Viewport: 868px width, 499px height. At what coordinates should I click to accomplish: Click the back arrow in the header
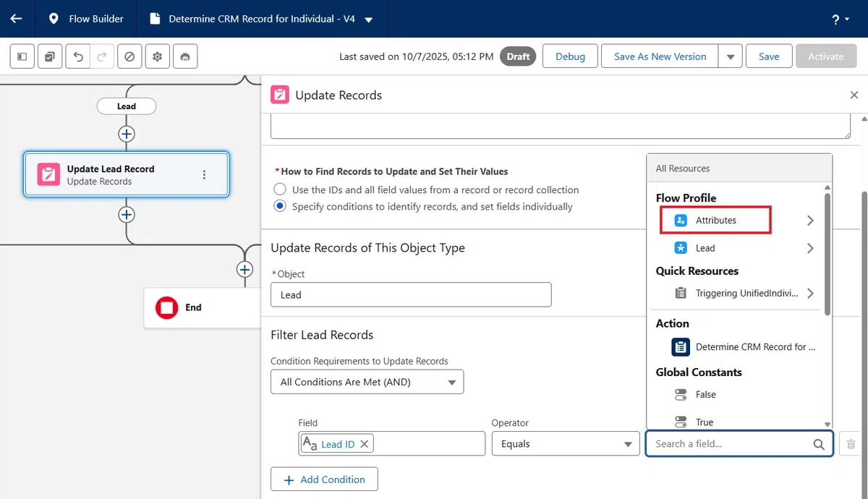16,19
